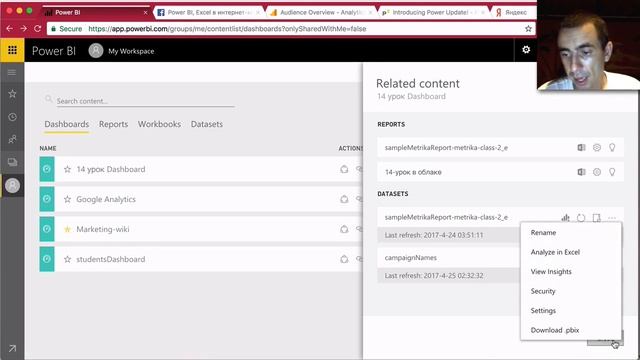
Task: Open Workspaces sidebar icon
Action: 12,162
